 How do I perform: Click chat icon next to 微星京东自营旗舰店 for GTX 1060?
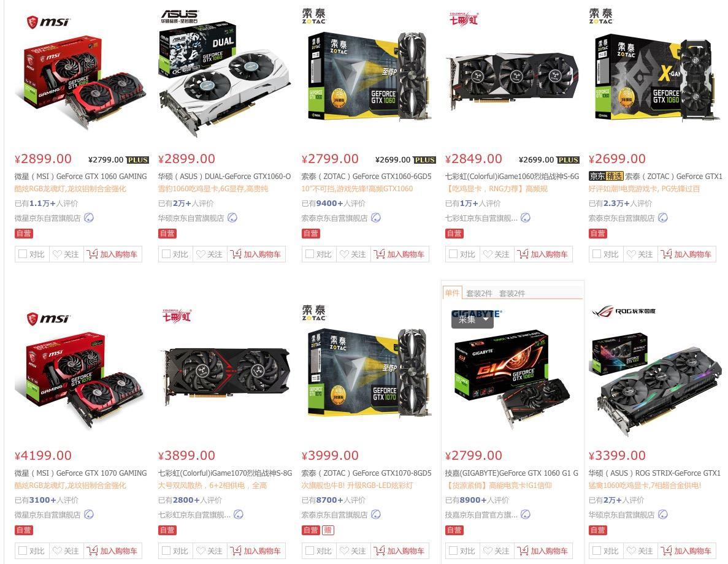click(x=89, y=218)
